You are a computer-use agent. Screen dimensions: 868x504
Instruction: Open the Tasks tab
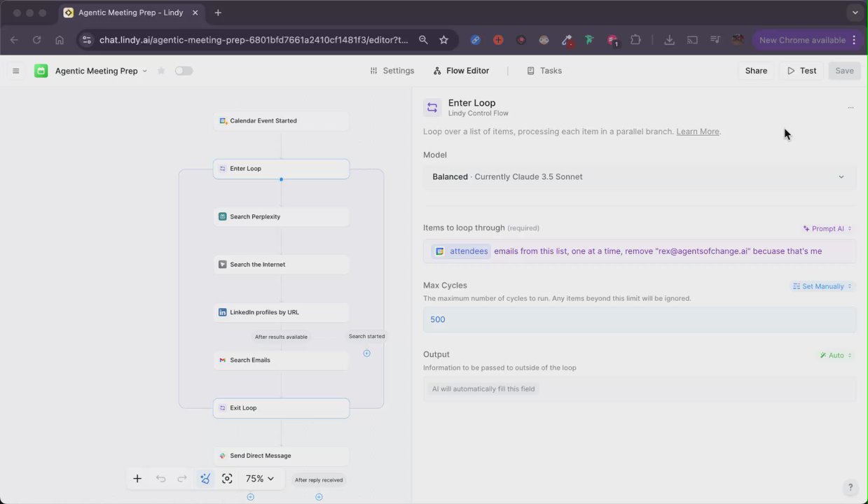point(544,71)
